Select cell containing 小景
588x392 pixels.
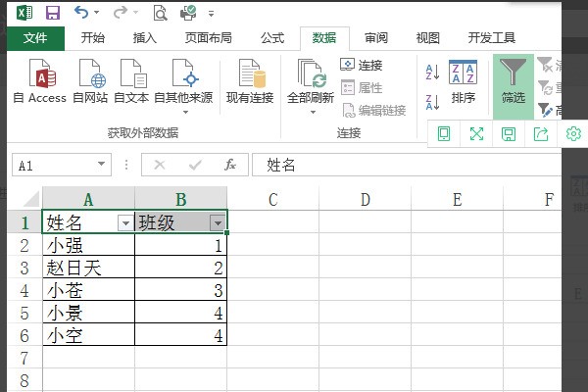click(88, 314)
